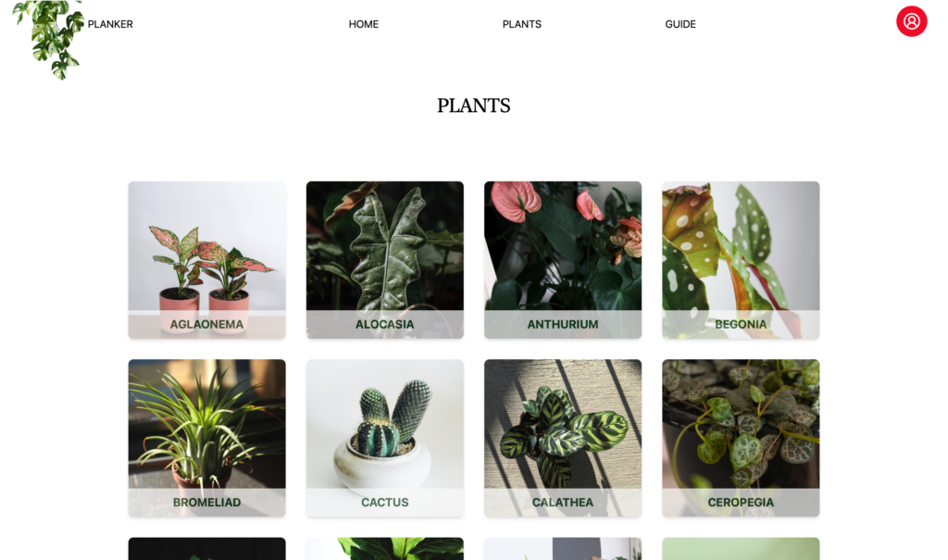Open the Cactus plant card

[384, 438]
